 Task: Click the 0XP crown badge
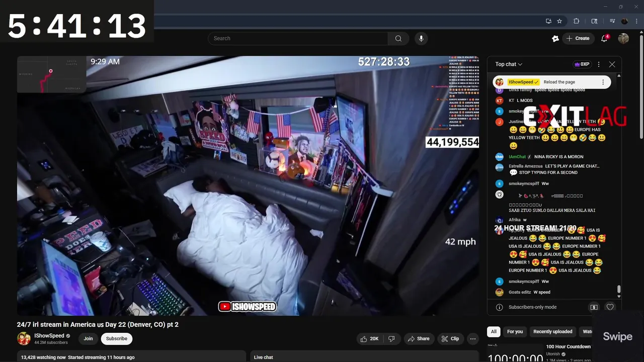582,64
